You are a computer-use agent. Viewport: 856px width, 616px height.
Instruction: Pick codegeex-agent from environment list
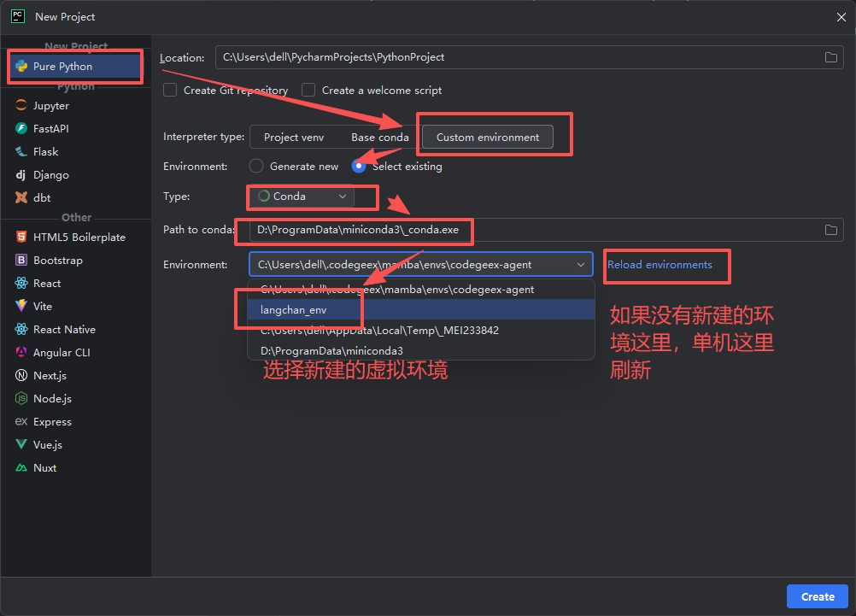click(421, 290)
